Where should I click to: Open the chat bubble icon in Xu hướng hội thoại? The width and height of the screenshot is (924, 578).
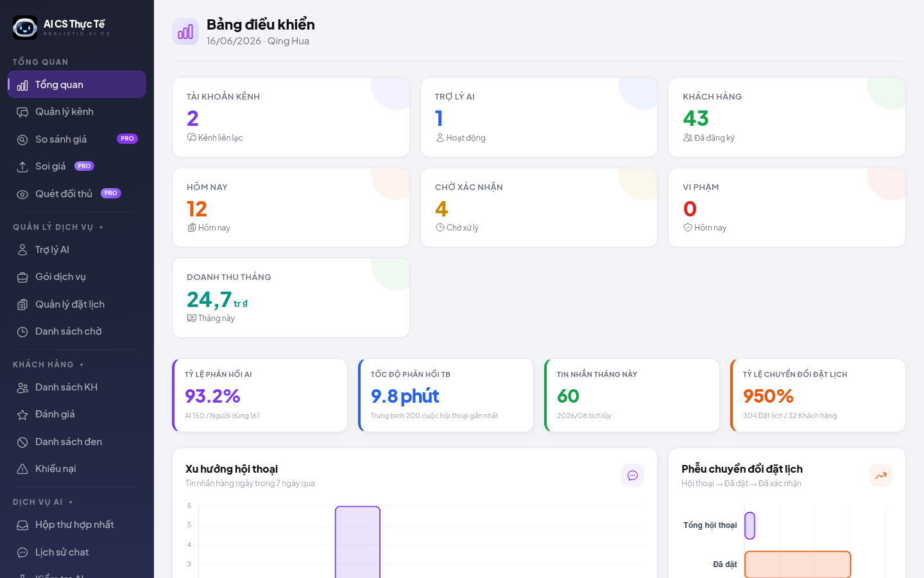click(x=633, y=475)
